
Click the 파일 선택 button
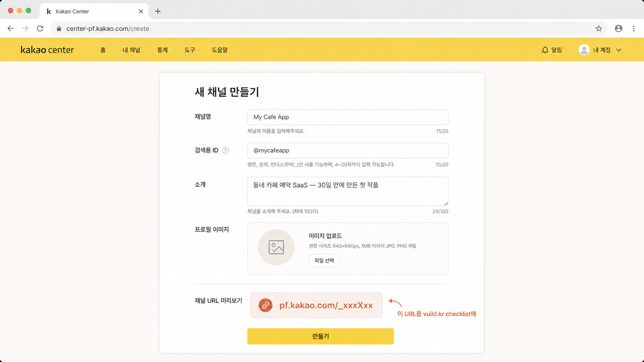coord(324,260)
